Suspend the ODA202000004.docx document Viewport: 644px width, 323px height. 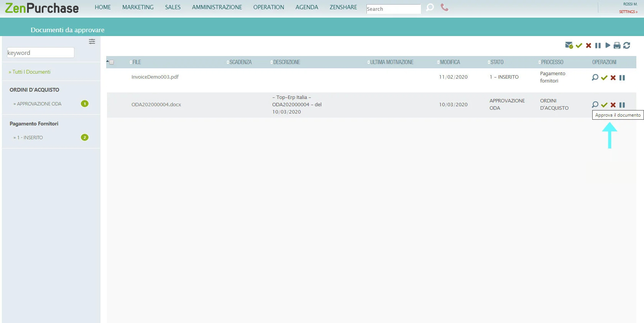tap(622, 105)
